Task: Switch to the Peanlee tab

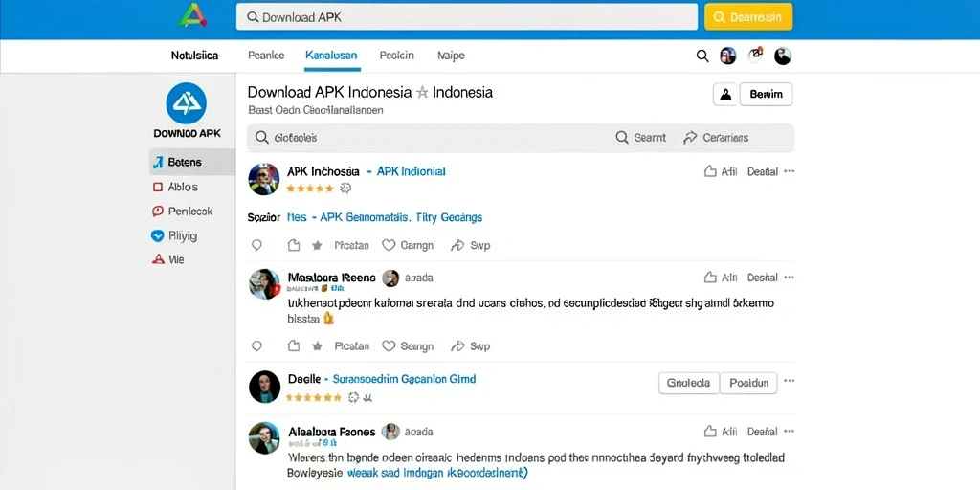Action: coord(266,56)
